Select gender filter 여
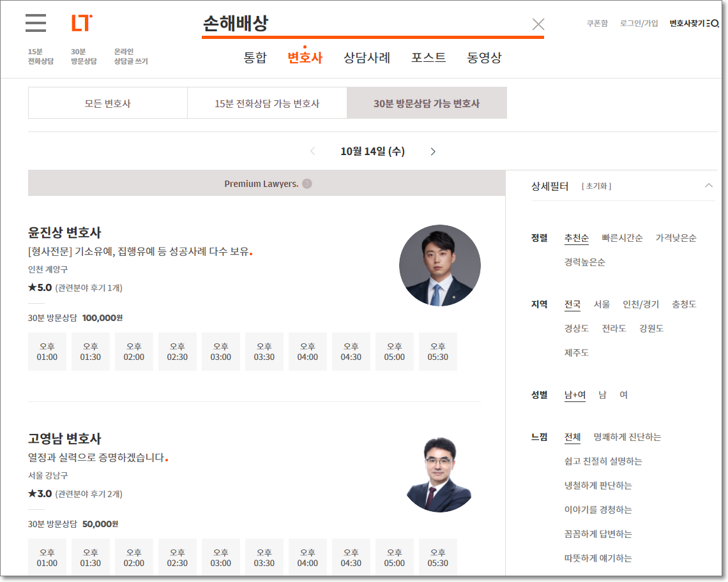Image resolution: width=728 pixels, height=582 pixels. (x=623, y=395)
